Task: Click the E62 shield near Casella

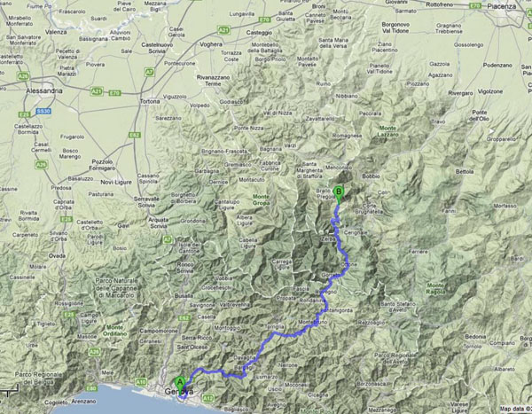Action: [x=184, y=318]
